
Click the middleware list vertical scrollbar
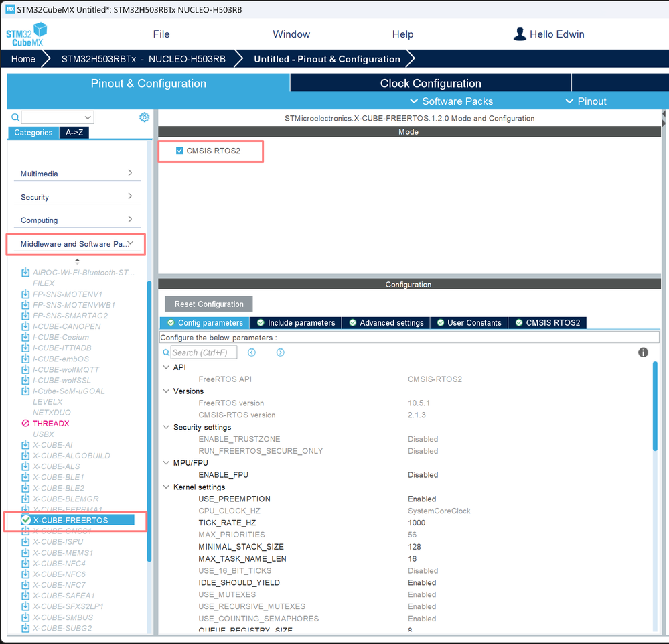click(149, 421)
